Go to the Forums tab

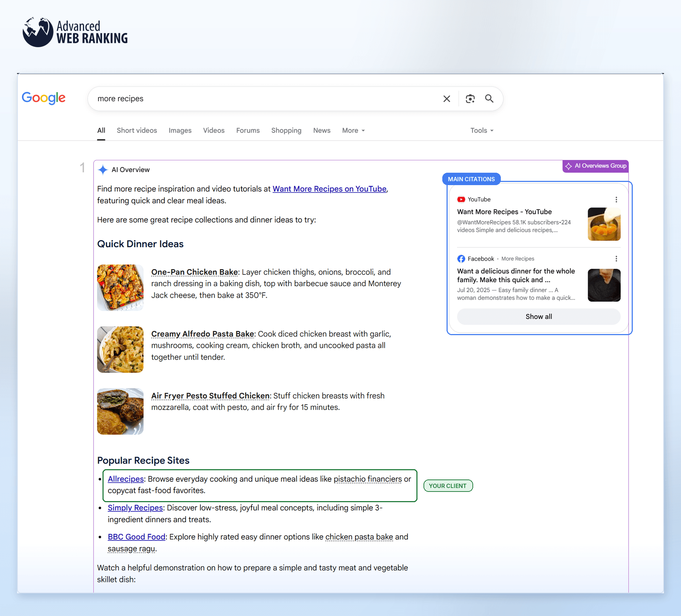248,131
